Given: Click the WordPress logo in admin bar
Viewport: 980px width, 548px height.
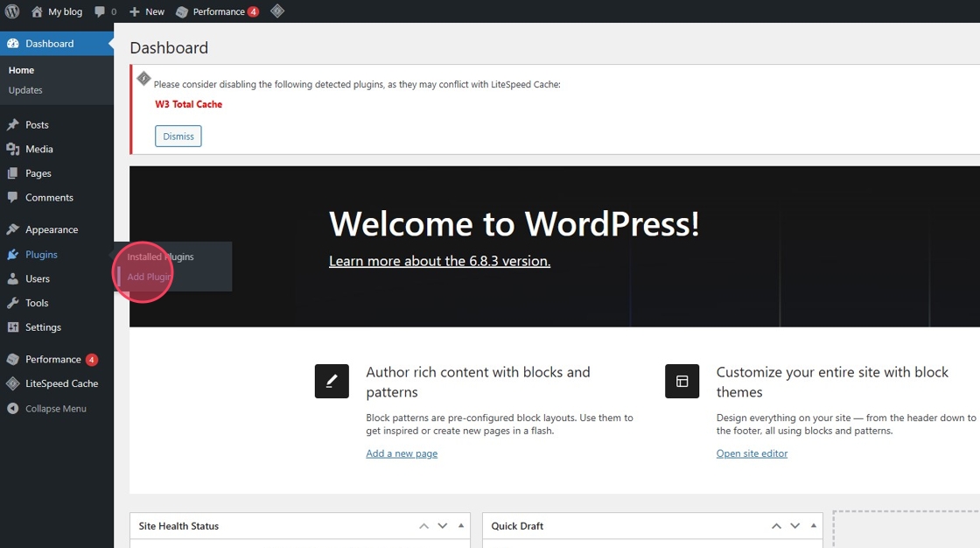Looking at the screenshot, I should pos(12,11).
